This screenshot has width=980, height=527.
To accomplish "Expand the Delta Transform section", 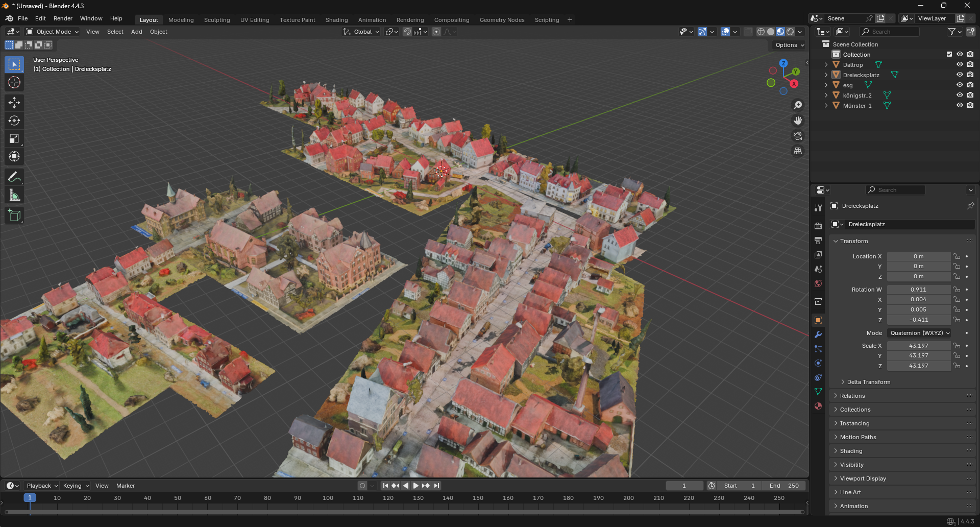I will click(x=868, y=382).
